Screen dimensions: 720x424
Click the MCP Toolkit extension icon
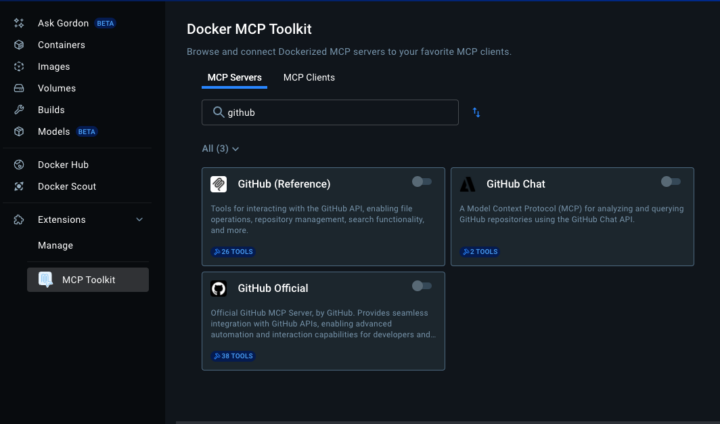(x=45, y=279)
